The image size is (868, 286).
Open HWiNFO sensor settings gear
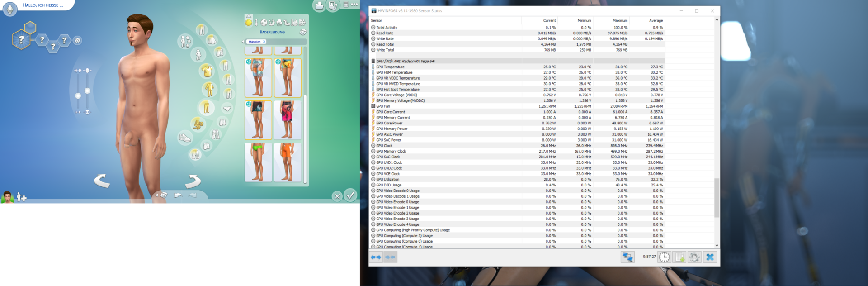(694, 257)
